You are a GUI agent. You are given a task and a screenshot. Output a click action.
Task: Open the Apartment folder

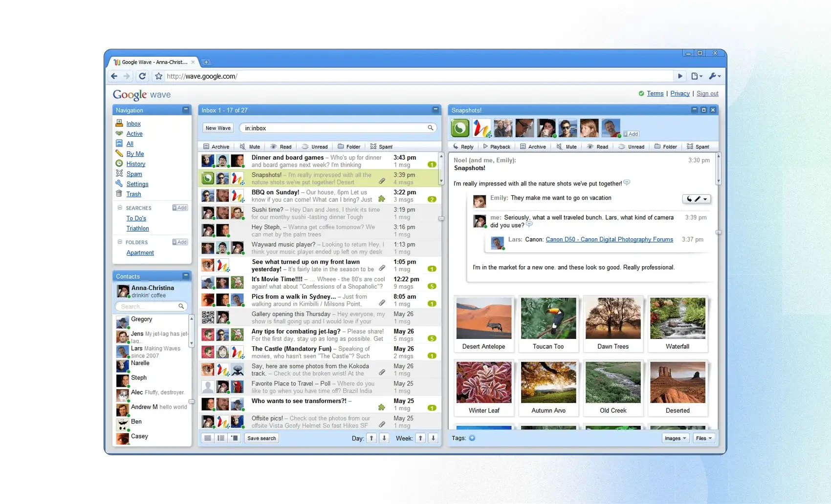click(140, 252)
